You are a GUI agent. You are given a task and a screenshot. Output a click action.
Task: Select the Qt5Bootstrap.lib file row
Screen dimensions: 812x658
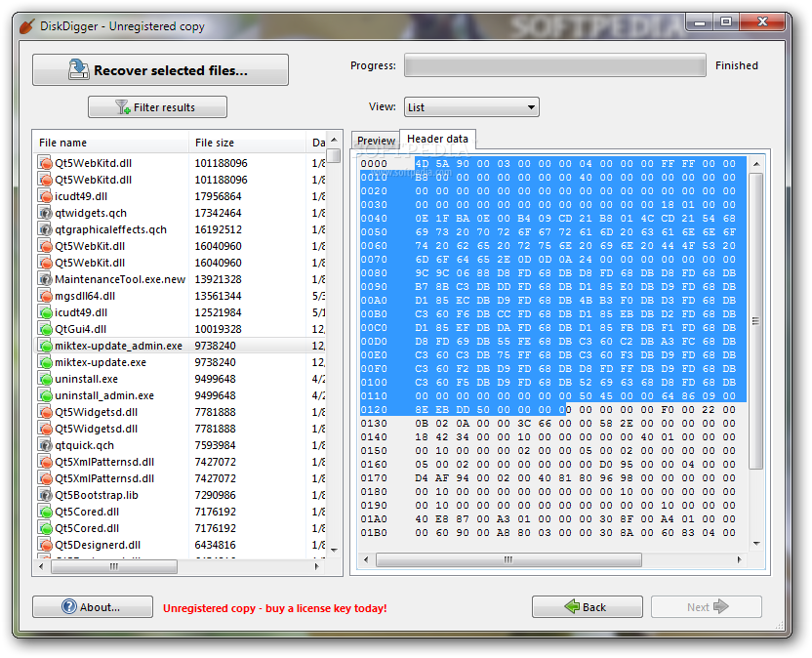pyautogui.click(x=181, y=495)
